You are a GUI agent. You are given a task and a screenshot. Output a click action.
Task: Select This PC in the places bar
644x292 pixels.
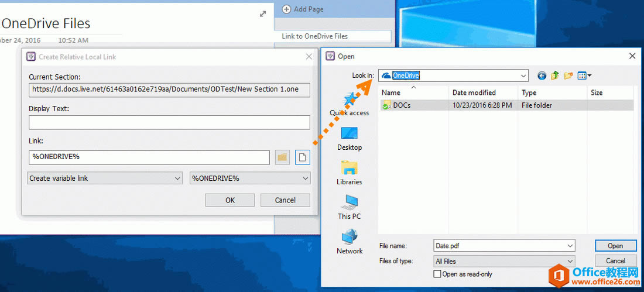point(349,208)
